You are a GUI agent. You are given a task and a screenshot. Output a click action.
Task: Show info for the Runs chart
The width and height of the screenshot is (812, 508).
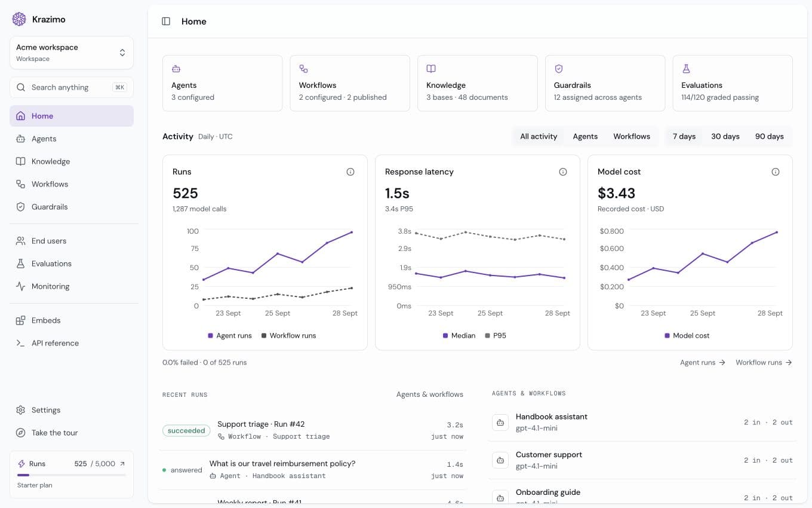click(350, 172)
